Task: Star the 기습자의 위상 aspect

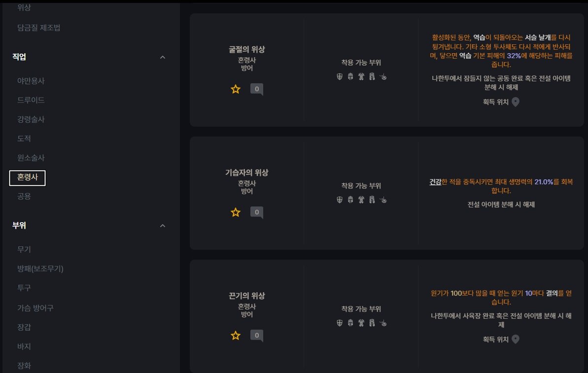Action: coord(236,212)
